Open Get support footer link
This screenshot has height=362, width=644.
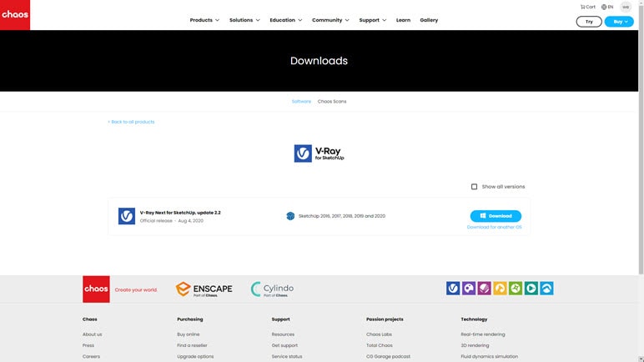coord(284,345)
